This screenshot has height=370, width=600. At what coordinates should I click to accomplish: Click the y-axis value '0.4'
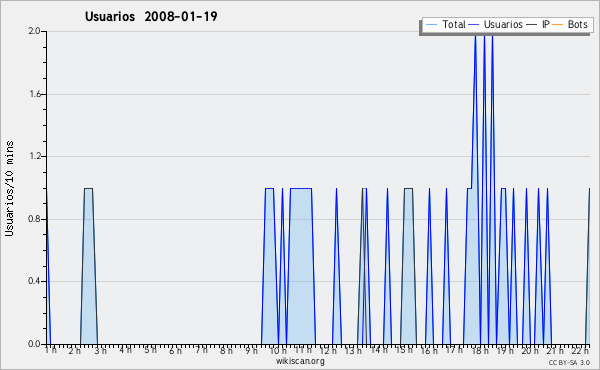click(34, 282)
